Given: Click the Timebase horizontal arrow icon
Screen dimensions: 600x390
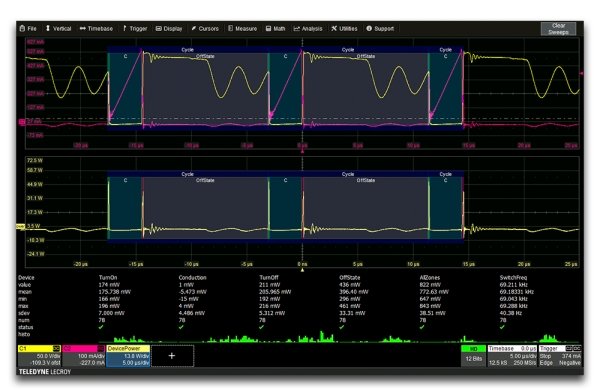Looking at the screenshot, I should 83,28.
